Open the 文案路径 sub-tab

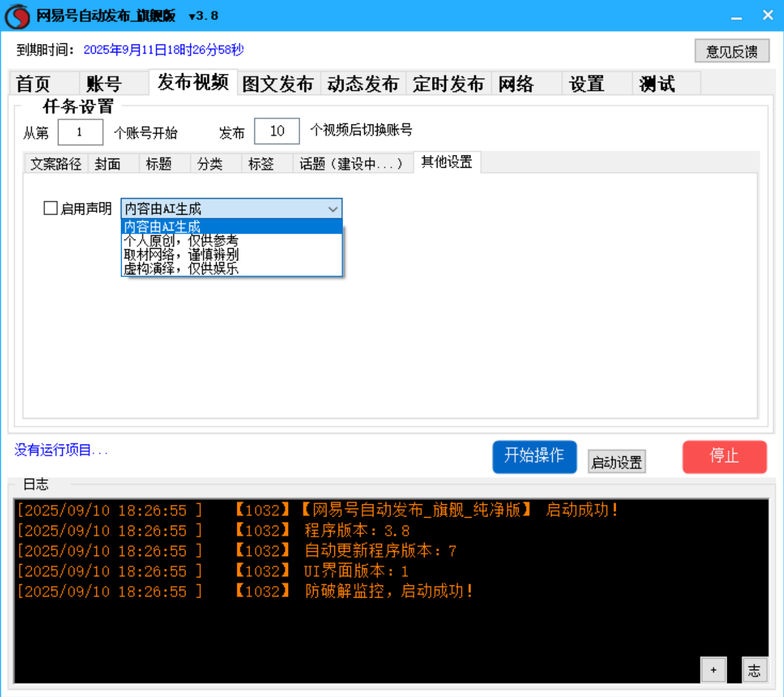(56, 163)
